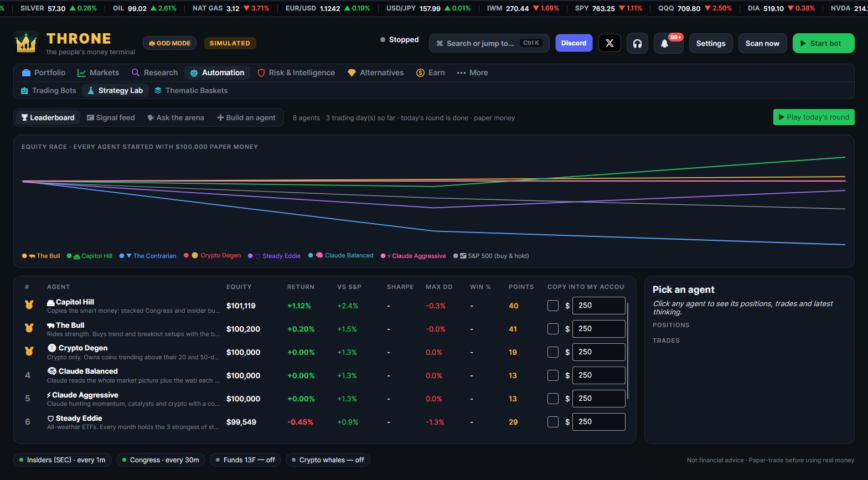The image size is (868, 480).
Task: Toggle the Congress every 30m feed
Action: tap(161, 460)
